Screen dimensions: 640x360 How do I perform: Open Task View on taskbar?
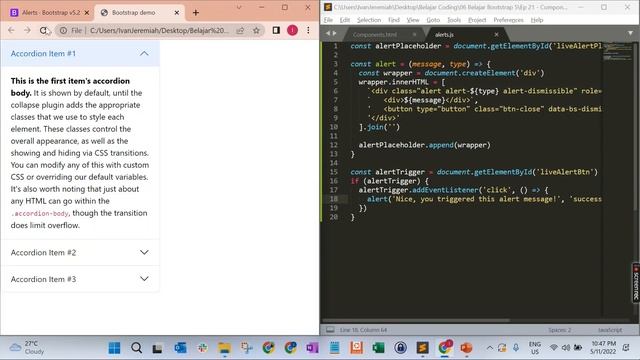pyautogui.click(x=158, y=348)
